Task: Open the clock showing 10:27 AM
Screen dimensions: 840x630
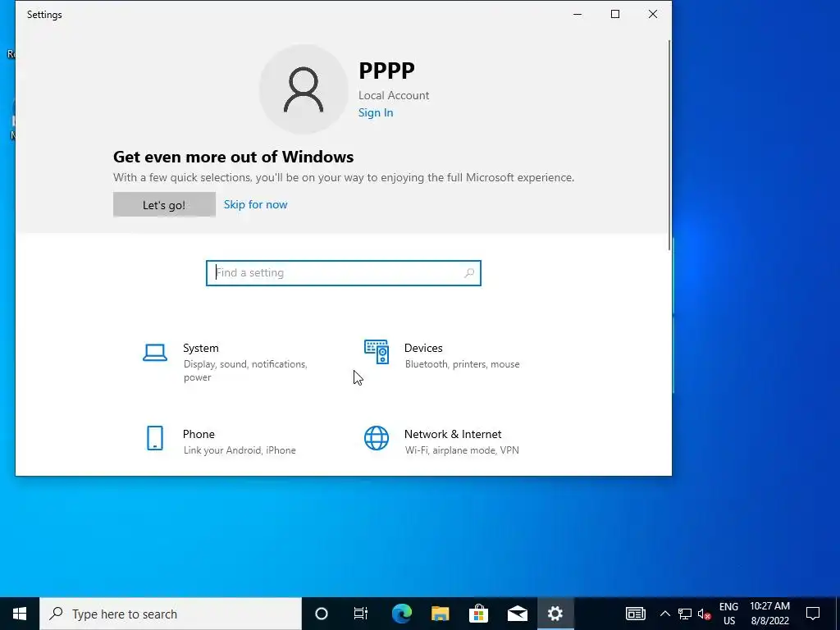Action: click(x=769, y=614)
